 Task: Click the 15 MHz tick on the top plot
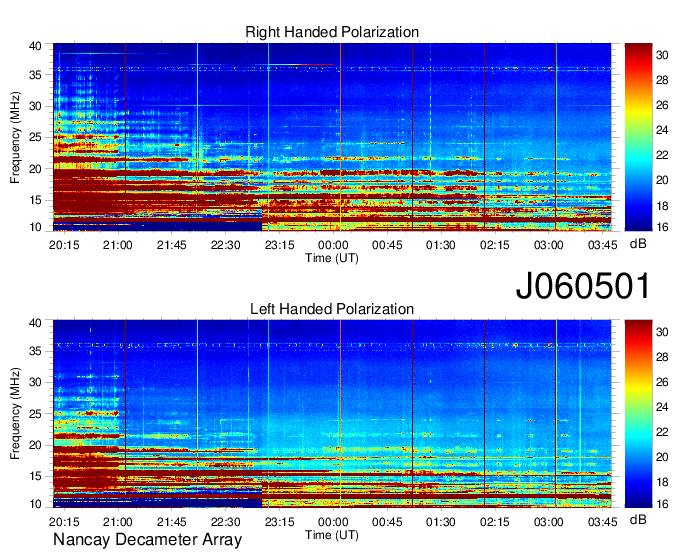pyautogui.click(x=35, y=200)
